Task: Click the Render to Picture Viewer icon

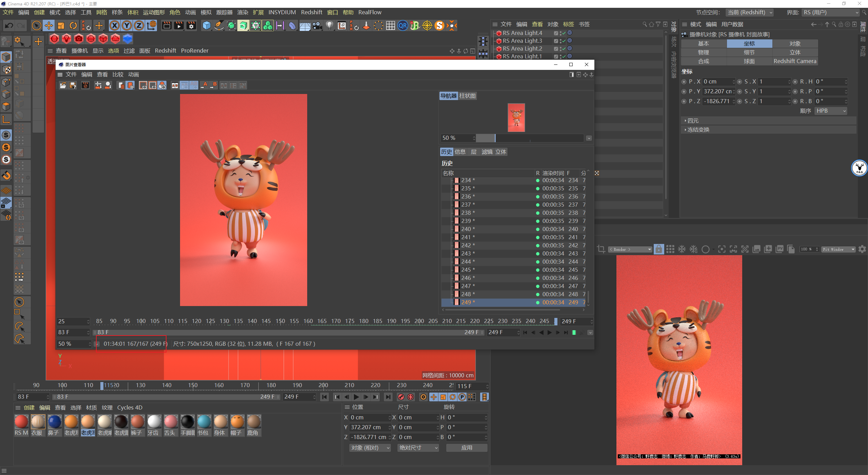Action: [179, 25]
